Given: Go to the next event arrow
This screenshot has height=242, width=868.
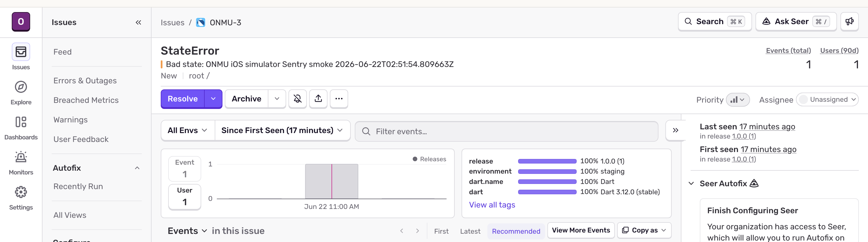Looking at the screenshot, I should 417,231.
